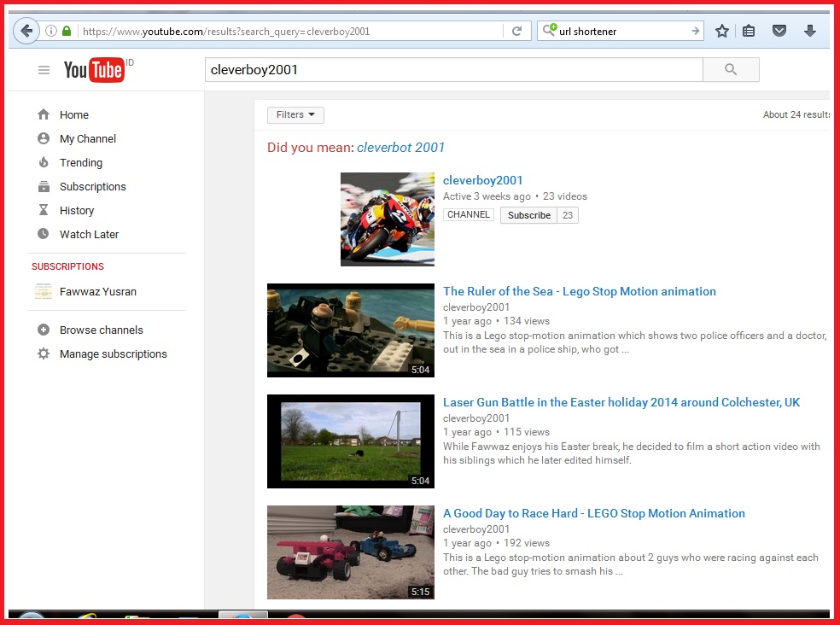This screenshot has width=840, height=625.
Task: Play The Ruler of the Sea thumbnail
Action: click(x=350, y=330)
